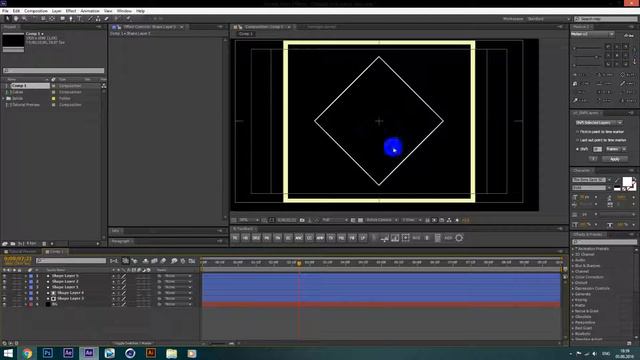Open the Parent dropdown for layer 1
Screen dimensions: 640x360
[178, 276]
